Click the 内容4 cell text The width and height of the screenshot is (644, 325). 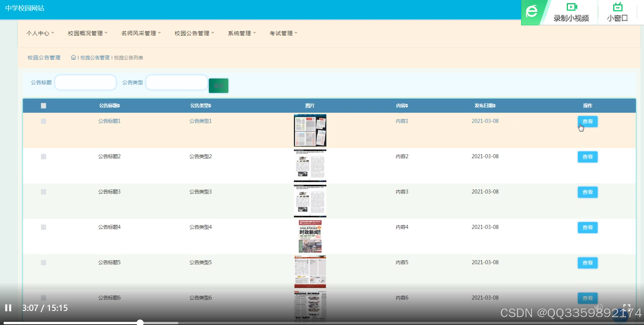(402, 227)
